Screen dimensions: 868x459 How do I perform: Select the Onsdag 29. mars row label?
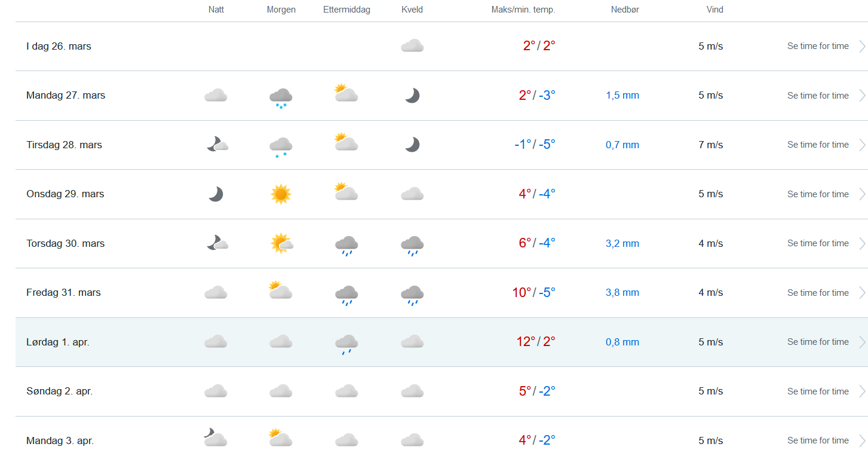[65, 194]
